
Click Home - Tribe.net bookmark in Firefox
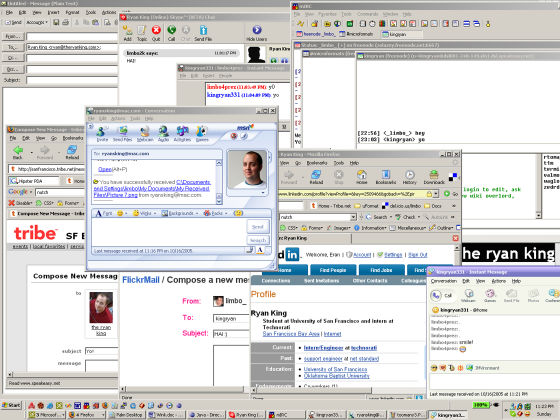coord(331,206)
